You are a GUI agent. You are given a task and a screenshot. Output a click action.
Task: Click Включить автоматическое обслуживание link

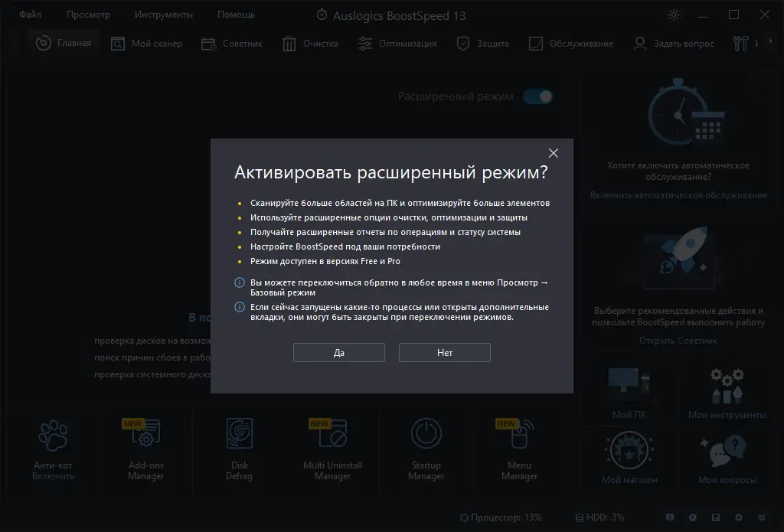(x=678, y=195)
